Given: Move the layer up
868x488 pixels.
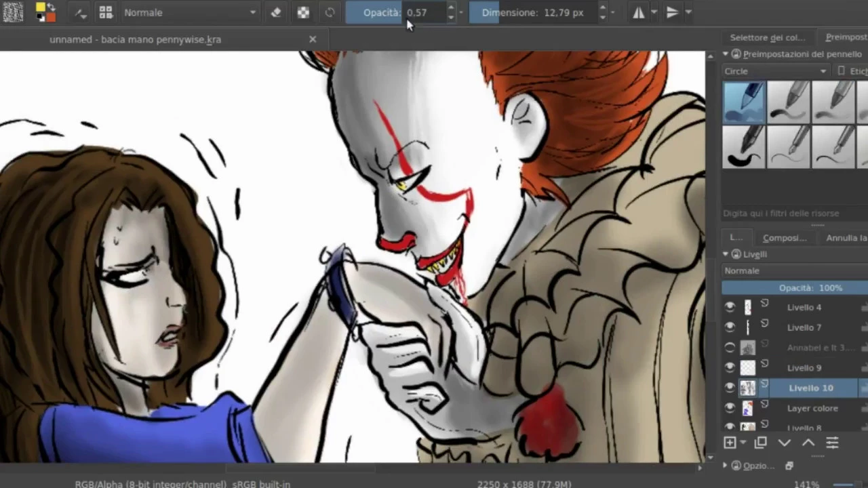Looking at the screenshot, I should tap(808, 443).
